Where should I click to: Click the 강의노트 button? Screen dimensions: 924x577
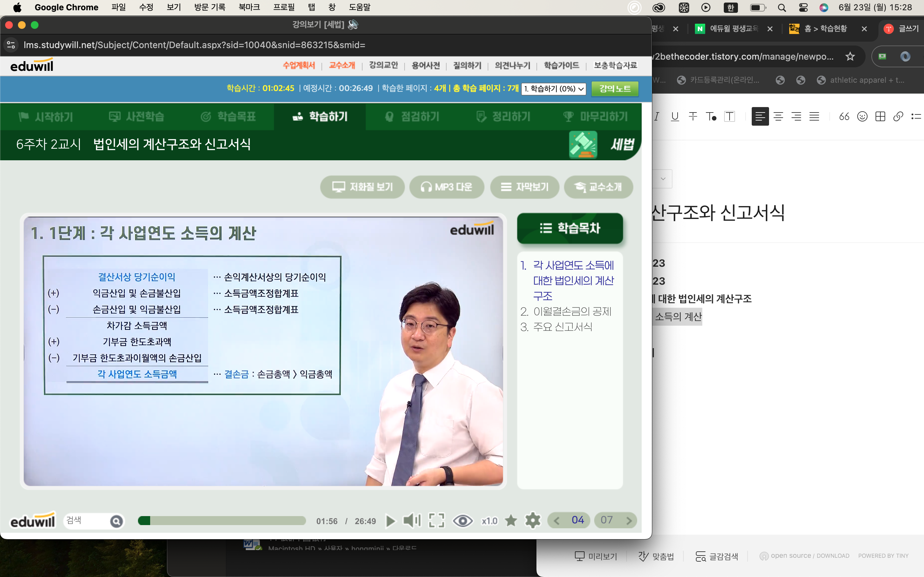(614, 88)
